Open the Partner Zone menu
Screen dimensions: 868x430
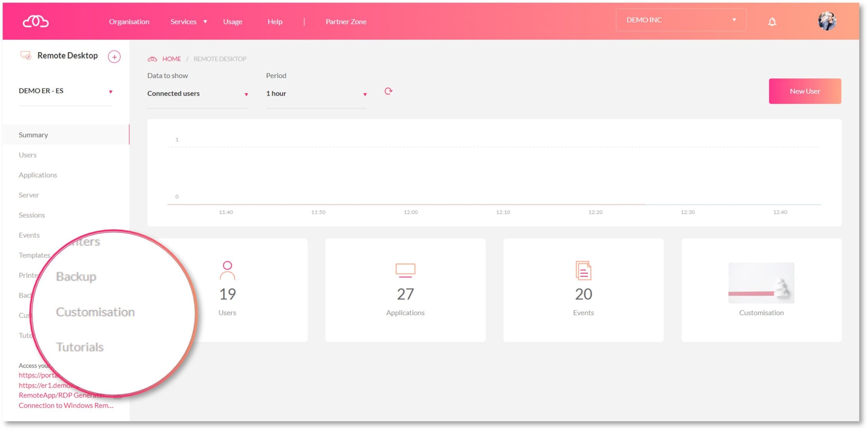346,22
